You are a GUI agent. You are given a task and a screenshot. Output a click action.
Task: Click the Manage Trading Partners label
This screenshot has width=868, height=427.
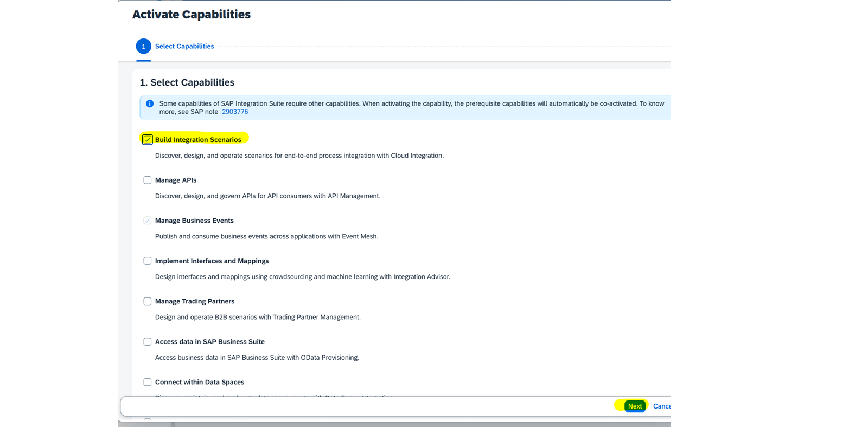click(195, 301)
